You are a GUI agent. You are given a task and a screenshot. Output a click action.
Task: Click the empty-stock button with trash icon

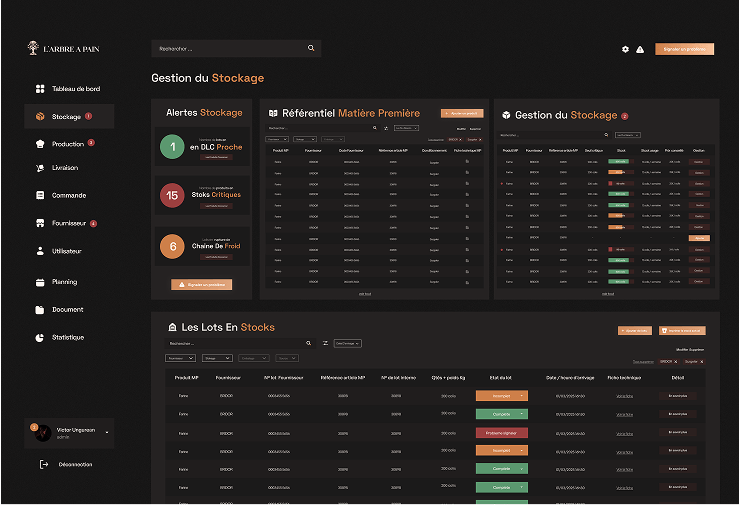682,330
